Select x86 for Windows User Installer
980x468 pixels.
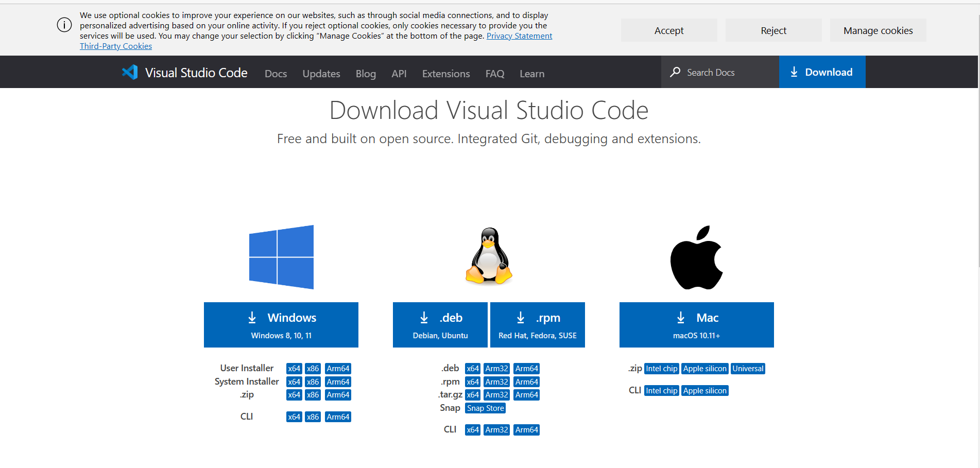click(x=313, y=369)
